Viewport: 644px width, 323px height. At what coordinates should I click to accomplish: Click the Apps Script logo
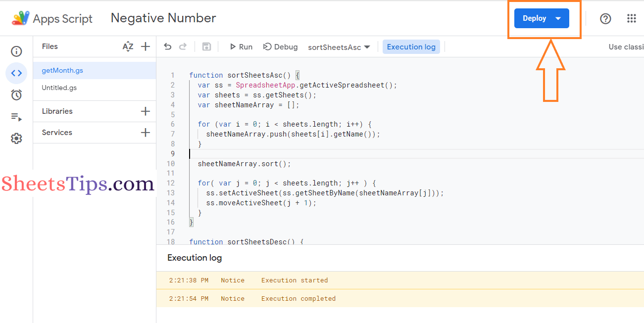(x=21, y=18)
